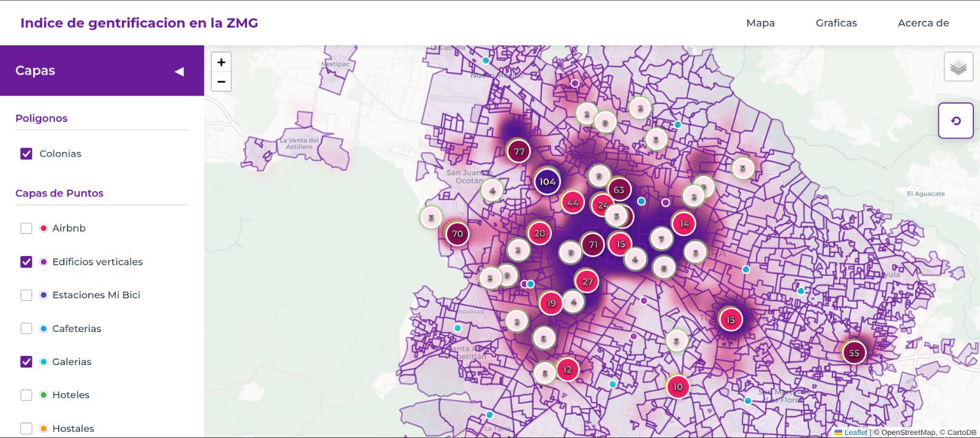Screen dimensions: 980x438
Task: Go to the Graficas page
Action: pos(836,23)
